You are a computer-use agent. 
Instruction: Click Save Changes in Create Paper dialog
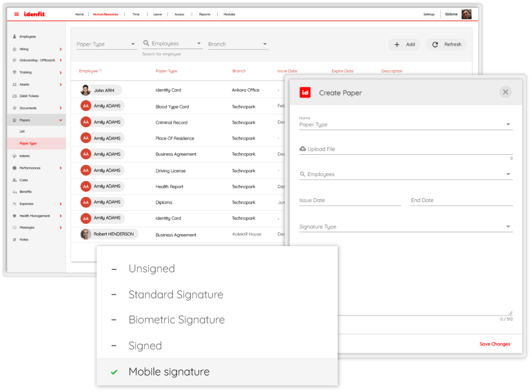494,344
